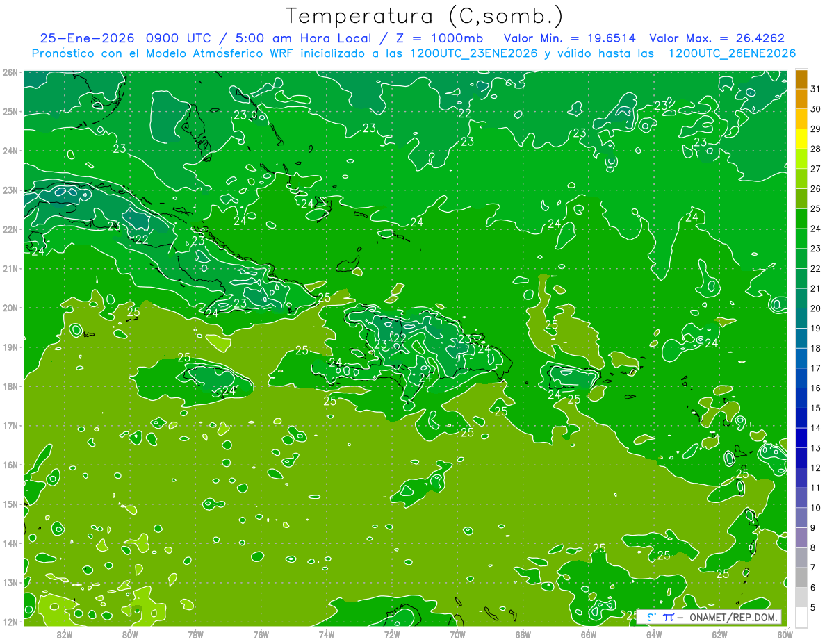Viewport: 834px width, 644px height.
Task: Click latitude axis label "24N"
Action: pos(10,151)
